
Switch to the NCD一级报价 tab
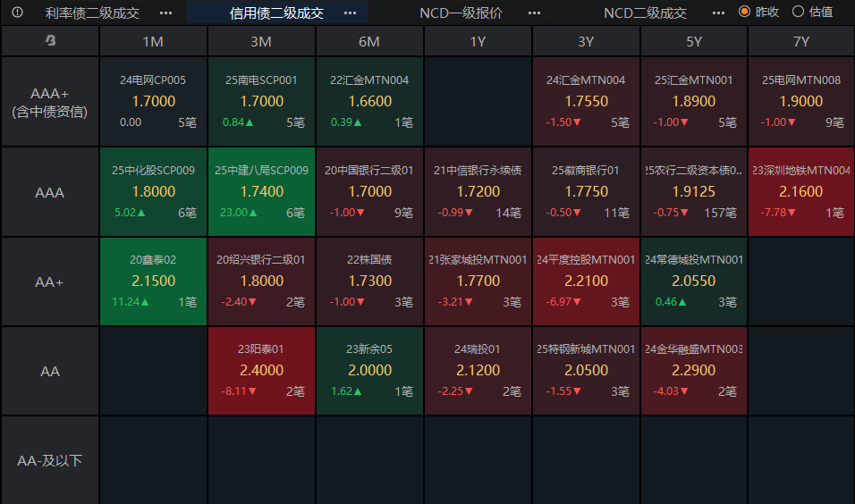461,13
